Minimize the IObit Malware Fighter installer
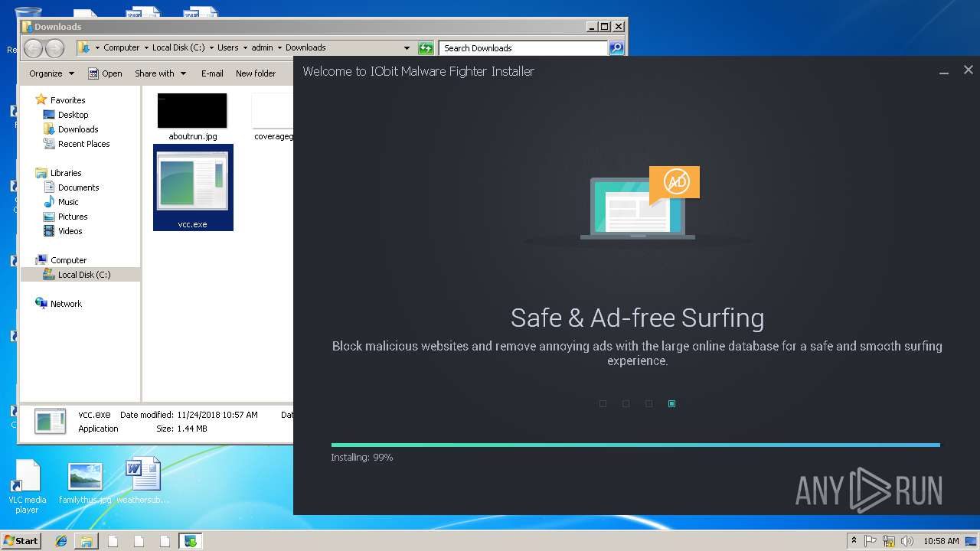This screenshot has height=551, width=980. [x=945, y=71]
